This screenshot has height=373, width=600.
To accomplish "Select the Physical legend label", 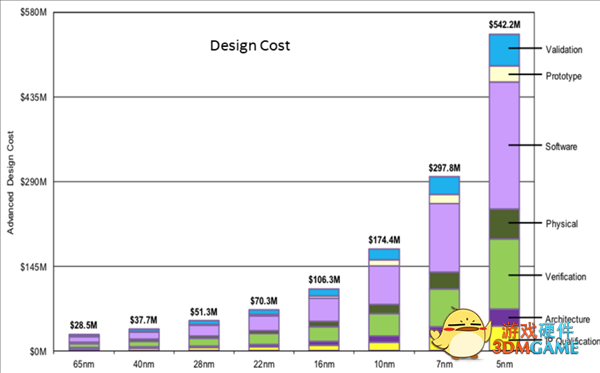I will pos(561,224).
